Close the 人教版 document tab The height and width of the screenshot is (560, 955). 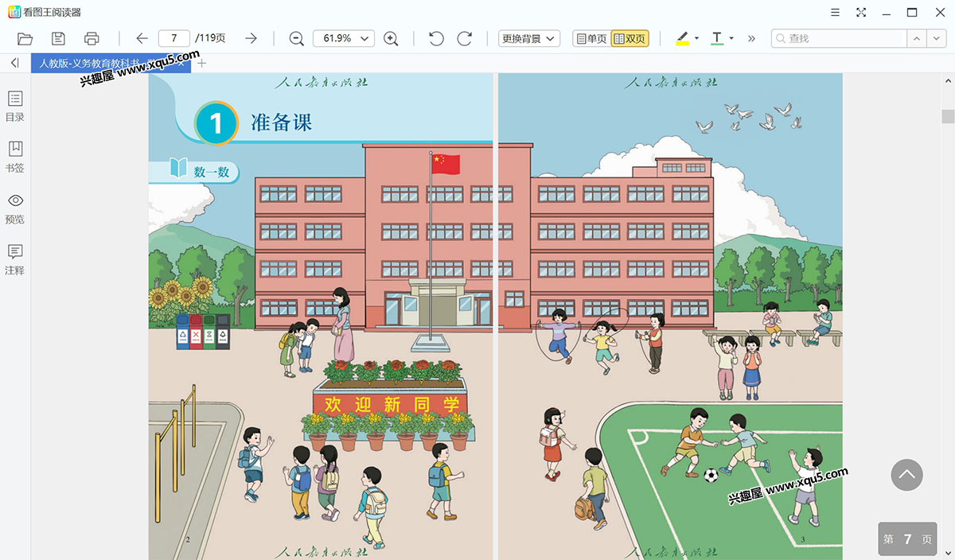[181, 63]
